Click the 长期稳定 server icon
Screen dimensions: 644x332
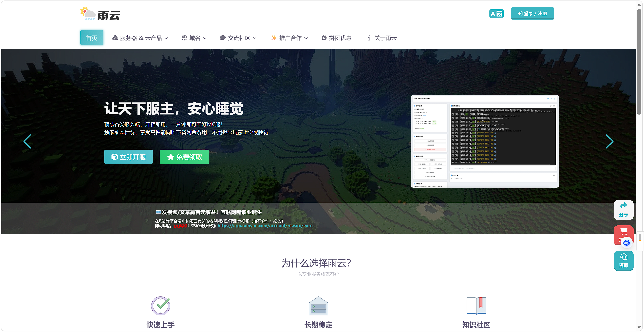(318, 306)
